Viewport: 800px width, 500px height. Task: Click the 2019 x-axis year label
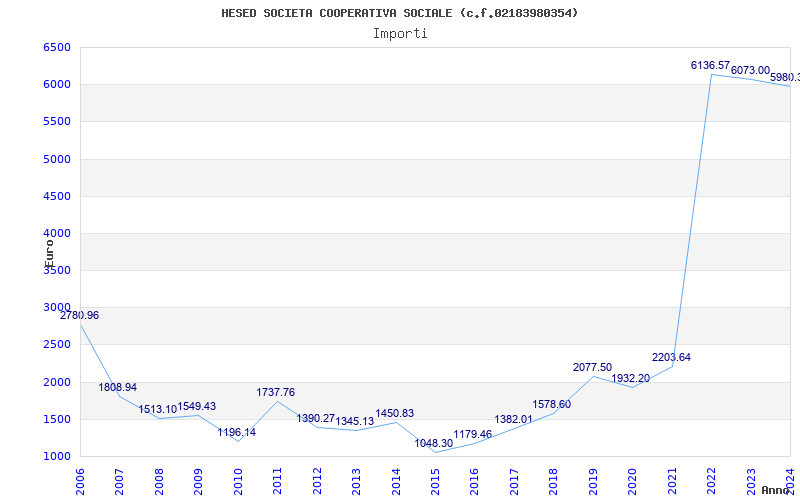(593, 481)
